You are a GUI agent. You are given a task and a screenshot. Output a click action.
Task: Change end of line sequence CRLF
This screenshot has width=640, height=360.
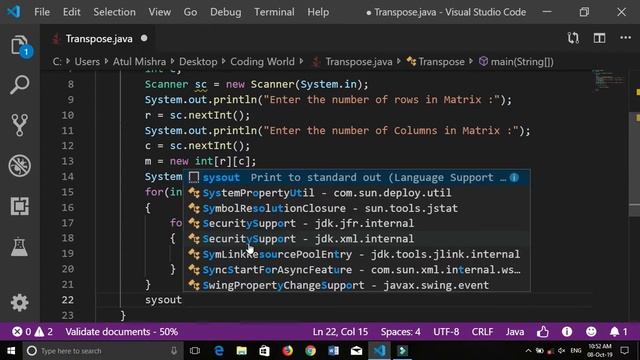pos(482,332)
